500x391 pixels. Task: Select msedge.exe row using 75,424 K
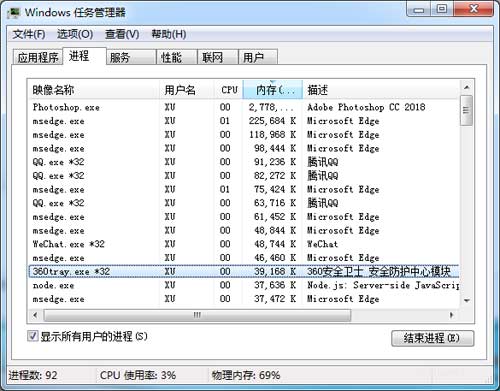click(x=244, y=189)
